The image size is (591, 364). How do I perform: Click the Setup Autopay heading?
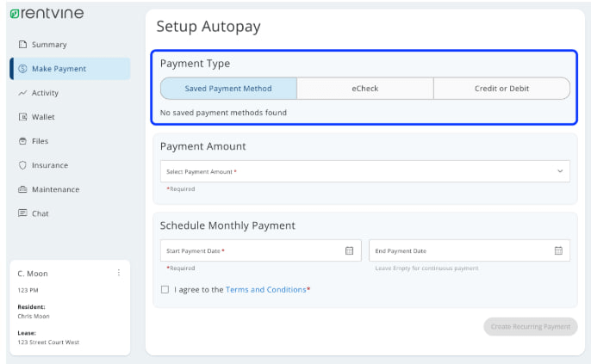click(x=208, y=27)
